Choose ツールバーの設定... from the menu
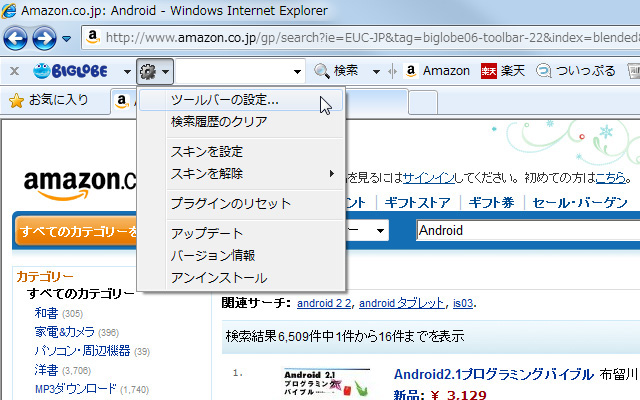Viewport: 640px width, 400px height. (241, 100)
